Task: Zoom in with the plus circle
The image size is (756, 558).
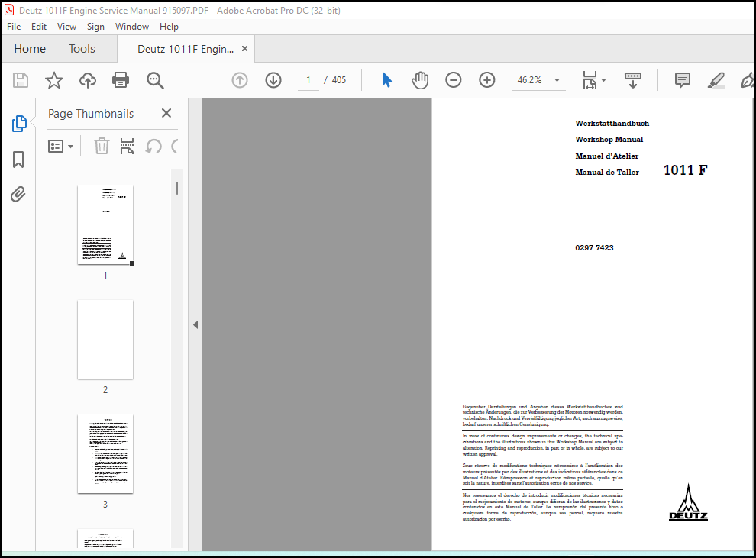Action: 487,80
